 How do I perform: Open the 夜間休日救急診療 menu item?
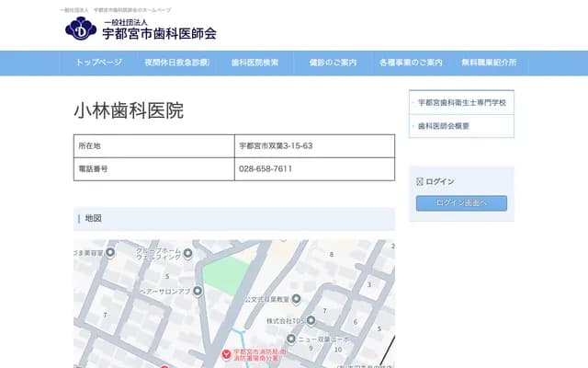[x=177, y=63]
